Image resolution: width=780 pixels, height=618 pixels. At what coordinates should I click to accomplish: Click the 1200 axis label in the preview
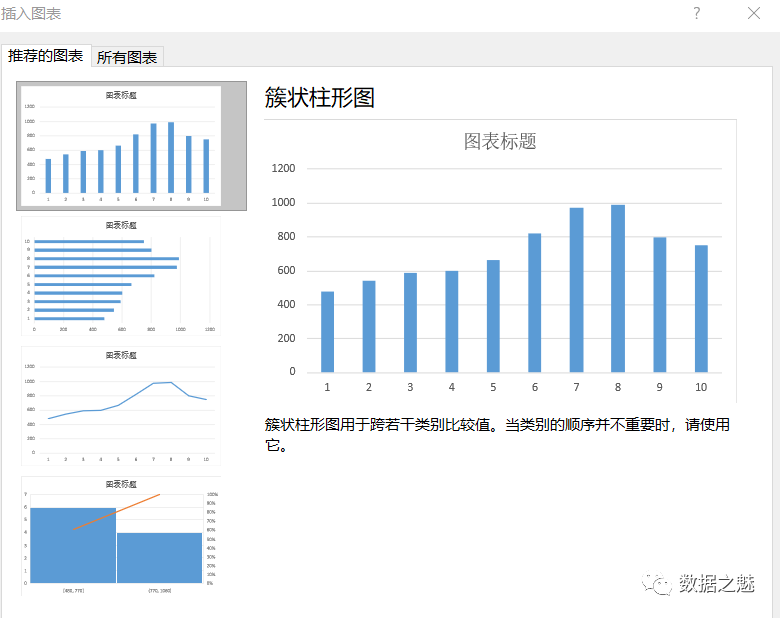[x=283, y=169]
